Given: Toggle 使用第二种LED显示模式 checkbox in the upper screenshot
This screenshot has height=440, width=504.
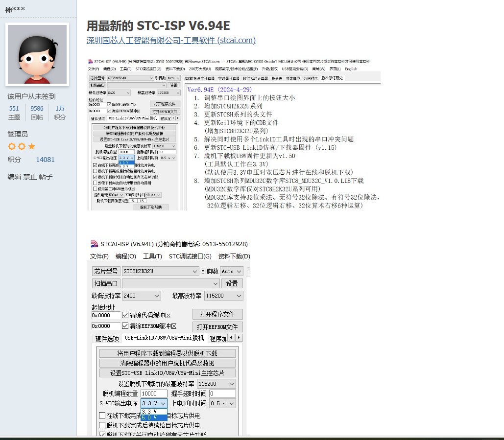Looking at the screenshot, I should [x=95, y=188].
